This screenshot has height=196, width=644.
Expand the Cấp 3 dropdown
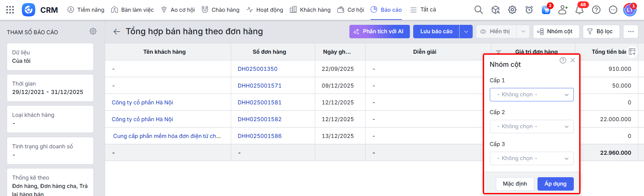pyautogui.click(x=531, y=158)
